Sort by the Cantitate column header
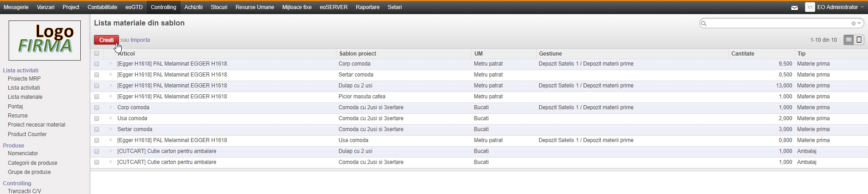The height and width of the screenshot is (194, 868). 743,54
